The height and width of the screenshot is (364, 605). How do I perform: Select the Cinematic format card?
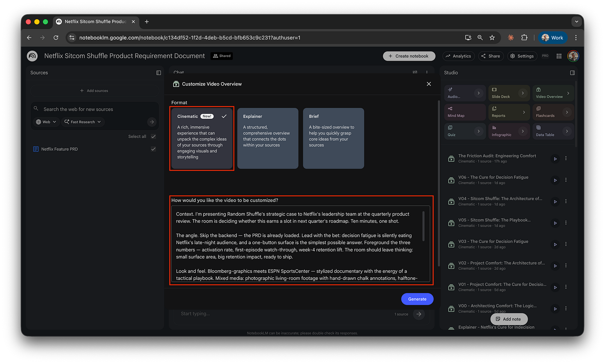202,139
